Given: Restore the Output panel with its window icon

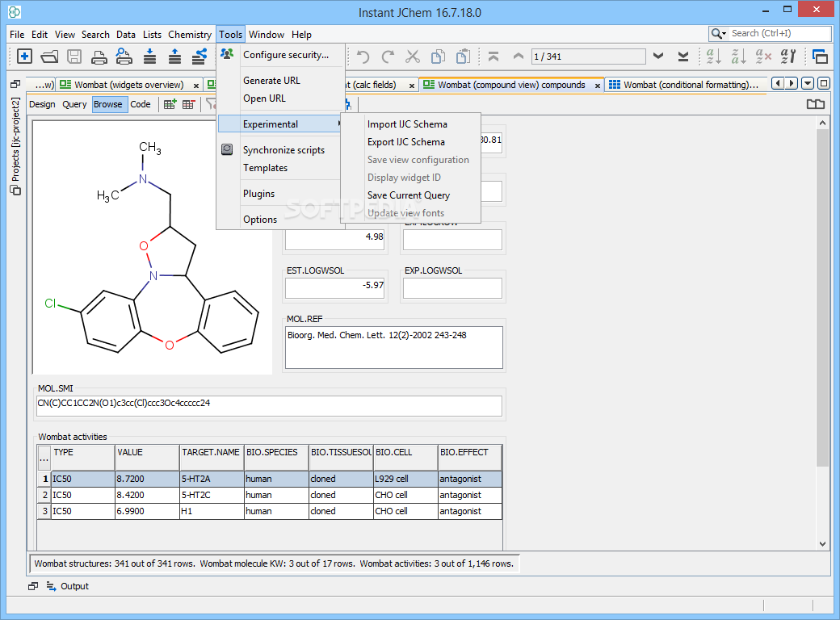Looking at the screenshot, I should [33, 586].
